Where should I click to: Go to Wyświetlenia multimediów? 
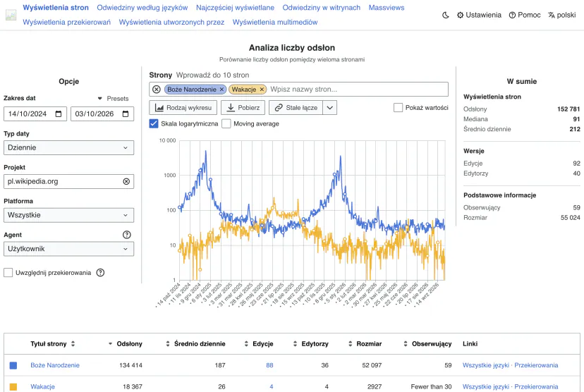tap(275, 22)
